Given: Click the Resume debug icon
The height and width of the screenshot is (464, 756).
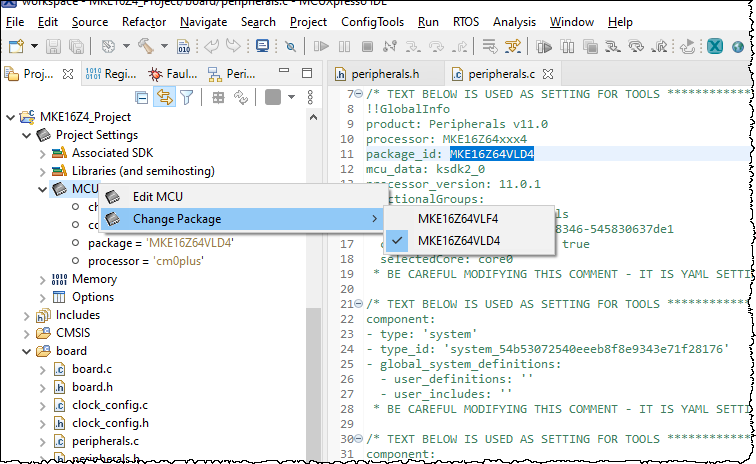Looking at the screenshot, I should coord(321,47).
